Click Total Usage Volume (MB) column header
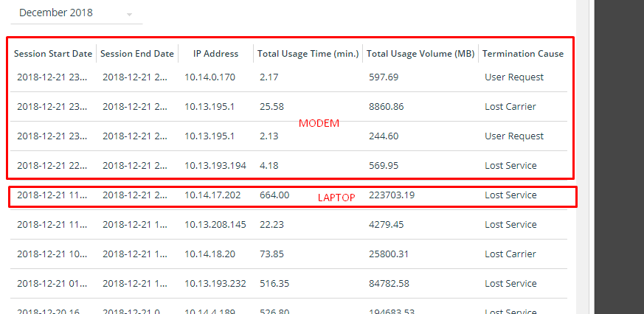 click(x=420, y=54)
